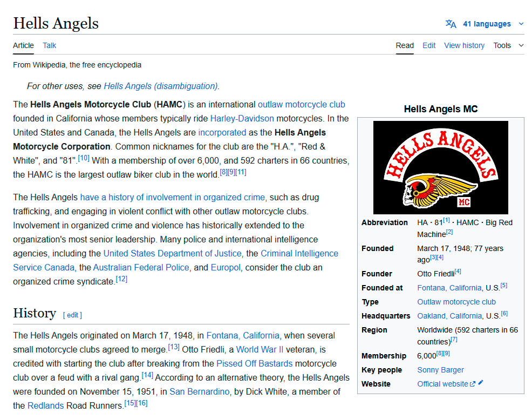
Task: Open the Hells Angels logo image
Action: tap(441, 167)
